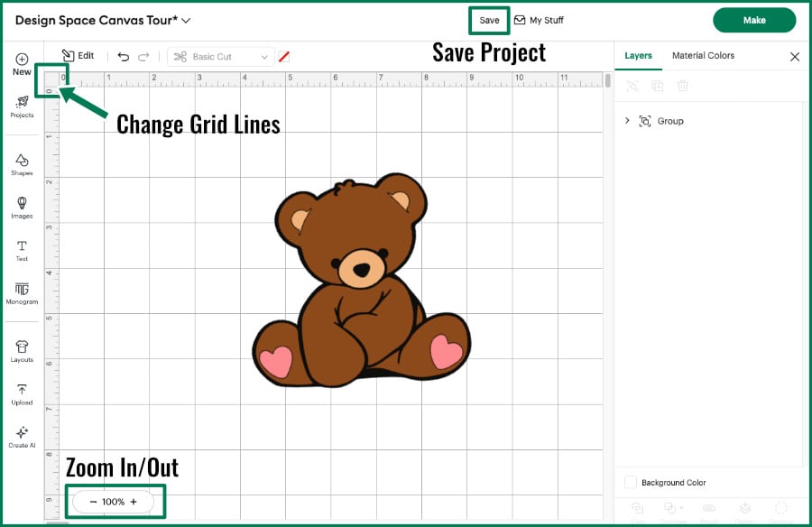Image resolution: width=812 pixels, height=527 pixels.
Task: Select the teddy bear image on canvas
Action: tap(362, 281)
